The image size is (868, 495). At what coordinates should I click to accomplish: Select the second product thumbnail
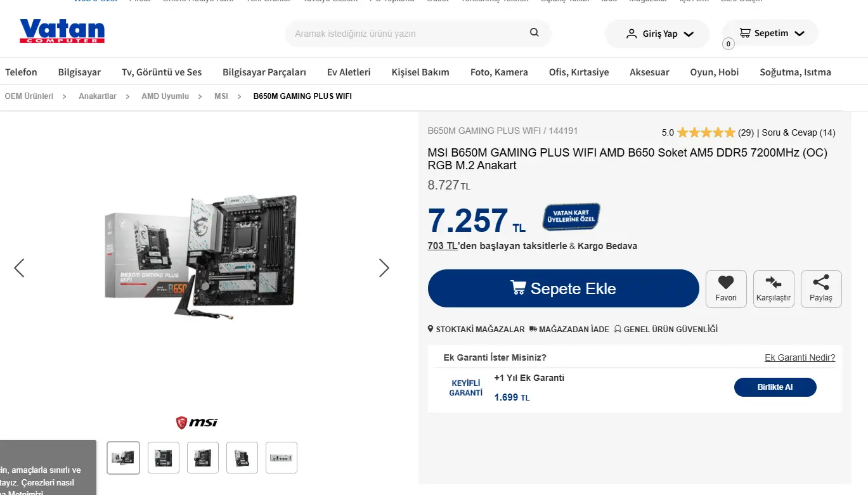[x=164, y=458]
